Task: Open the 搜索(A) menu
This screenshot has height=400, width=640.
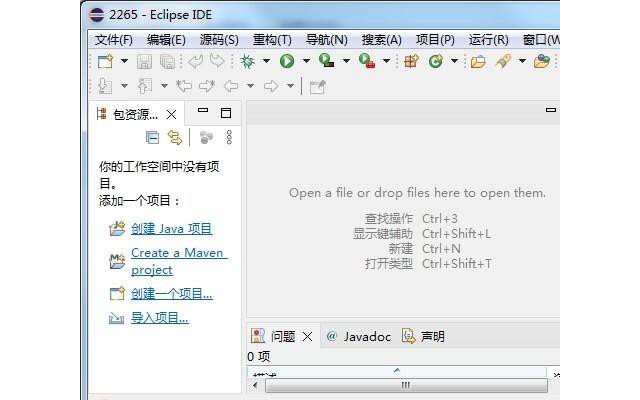Action: (x=382, y=40)
